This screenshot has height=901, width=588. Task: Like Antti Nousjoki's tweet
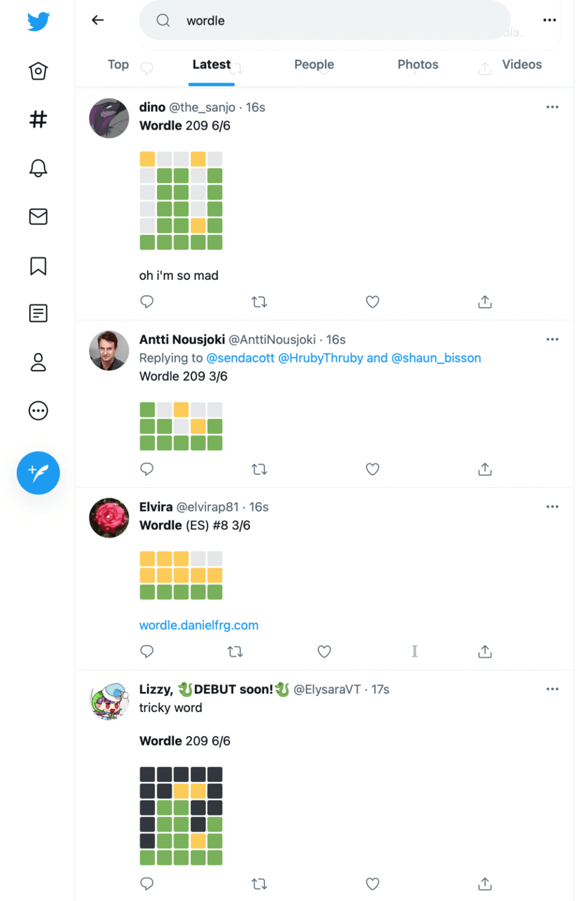pyautogui.click(x=372, y=469)
